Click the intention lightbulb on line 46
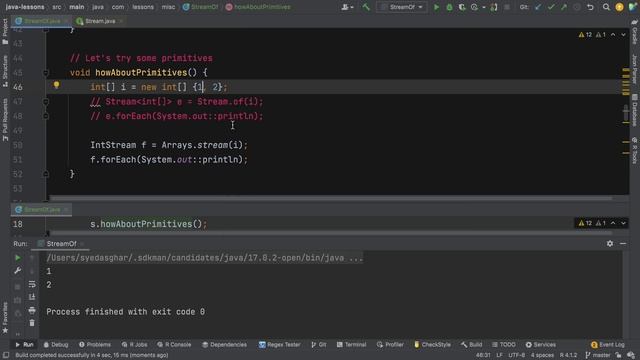 click(x=56, y=85)
